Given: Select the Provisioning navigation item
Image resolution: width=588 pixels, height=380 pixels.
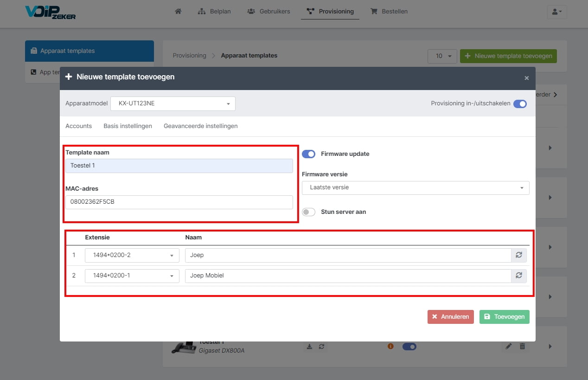Looking at the screenshot, I should (x=330, y=11).
